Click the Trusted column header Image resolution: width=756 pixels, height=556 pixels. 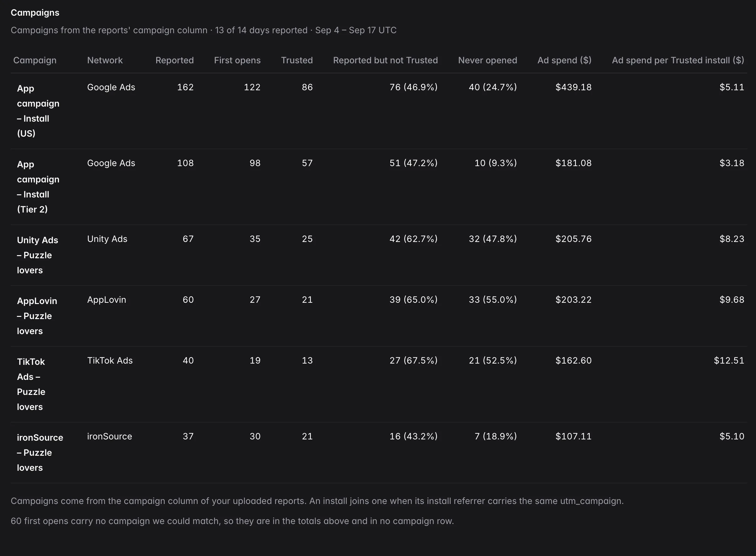click(x=297, y=60)
